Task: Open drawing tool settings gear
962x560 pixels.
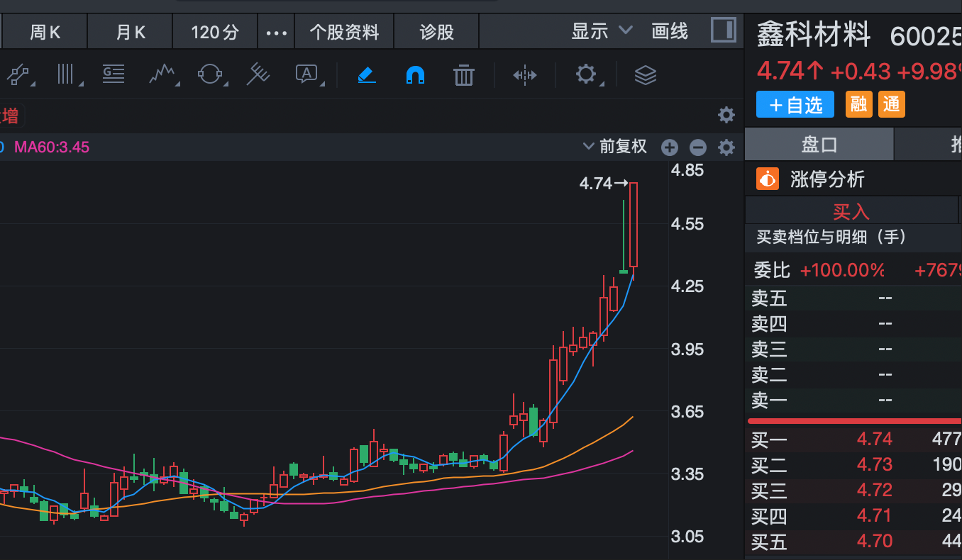Action: [586, 74]
